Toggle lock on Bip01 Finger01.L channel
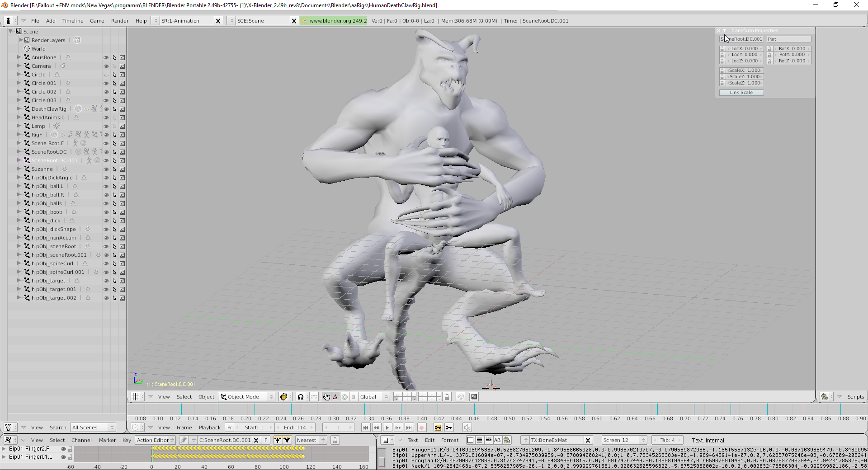Image resolution: width=868 pixels, height=470 pixels. click(x=70, y=457)
